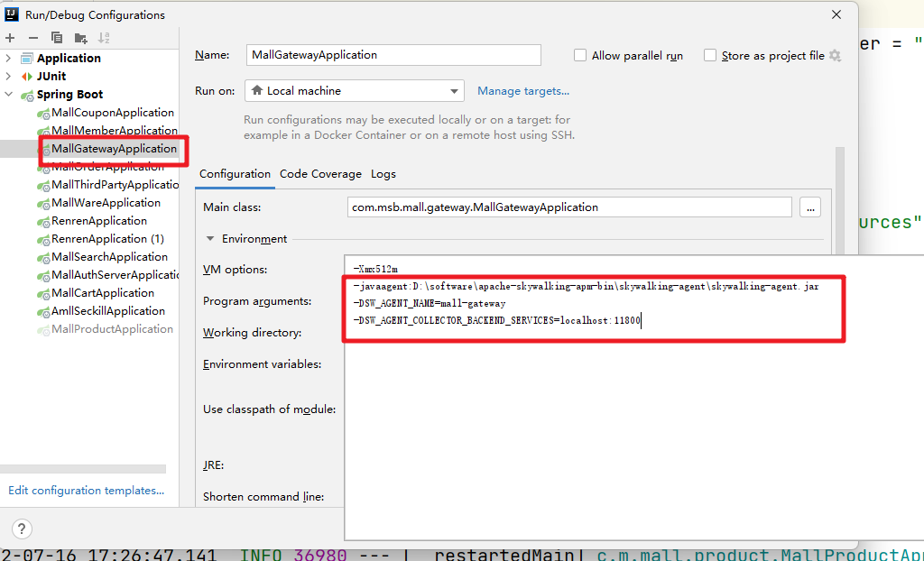Click the Main class input field

point(569,207)
